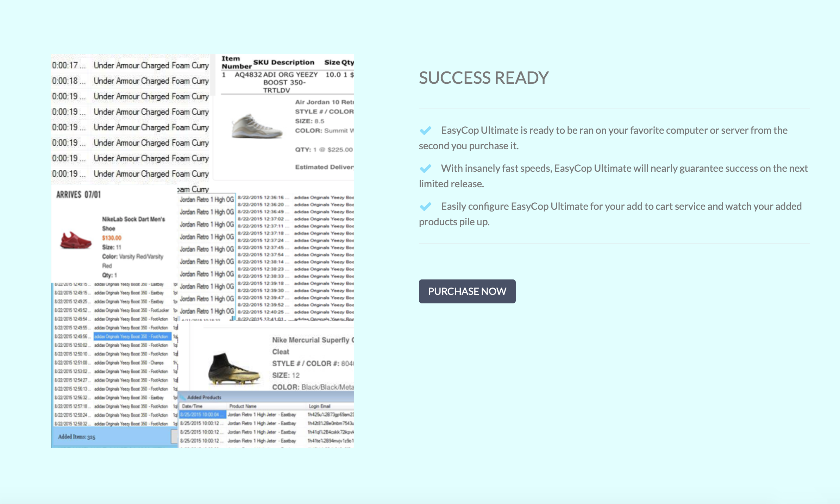
Task: Click the Added Items: 325 status bar
Action: point(77,437)
